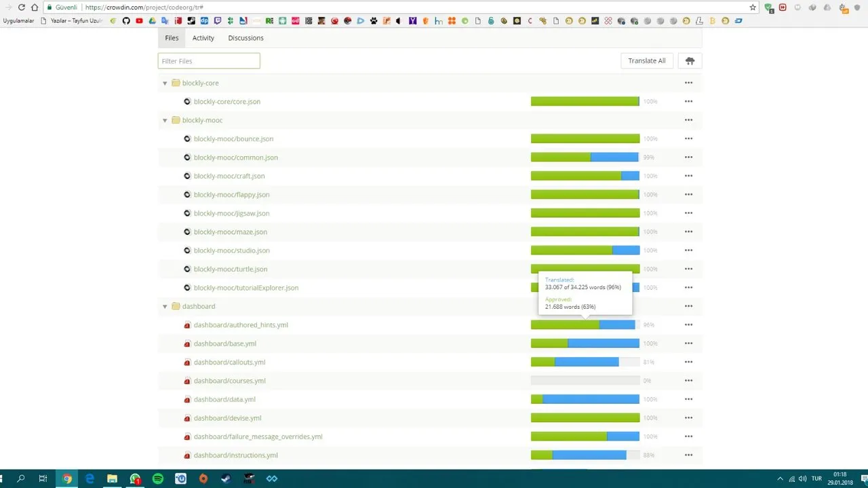
Task: Open the Uygulamalar apps bookmark
Action: (x=18, y=21)
